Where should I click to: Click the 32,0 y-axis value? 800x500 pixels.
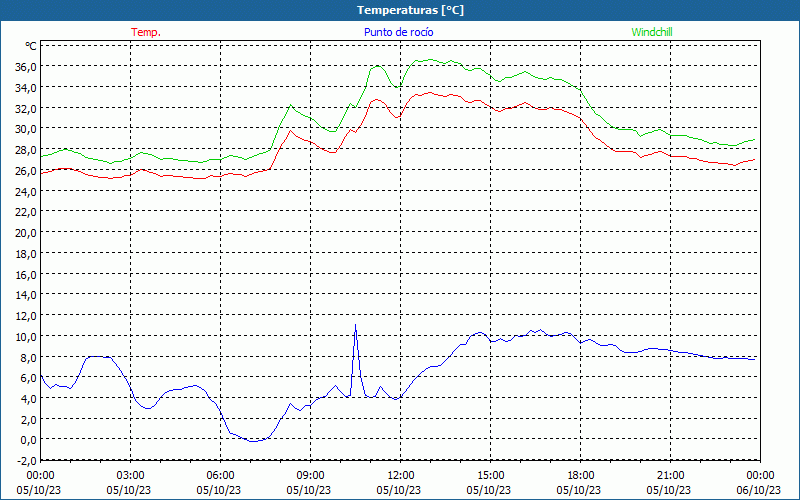(x=26, y=108)
